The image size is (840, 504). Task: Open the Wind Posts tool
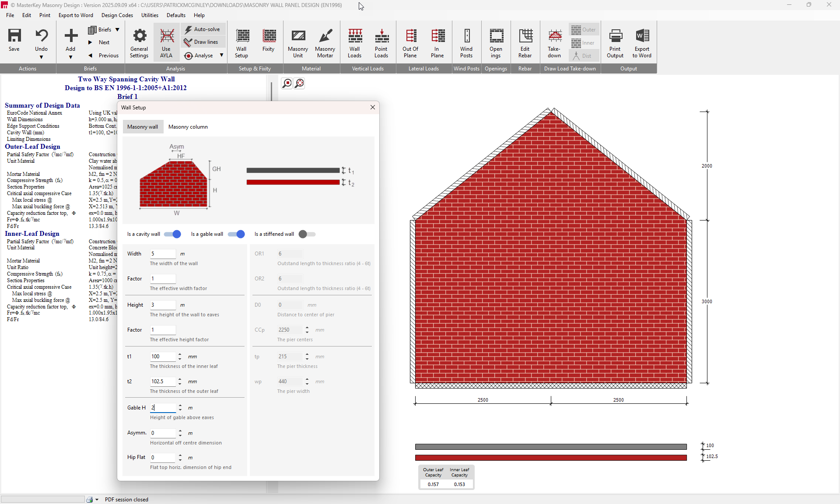(466, 42)
